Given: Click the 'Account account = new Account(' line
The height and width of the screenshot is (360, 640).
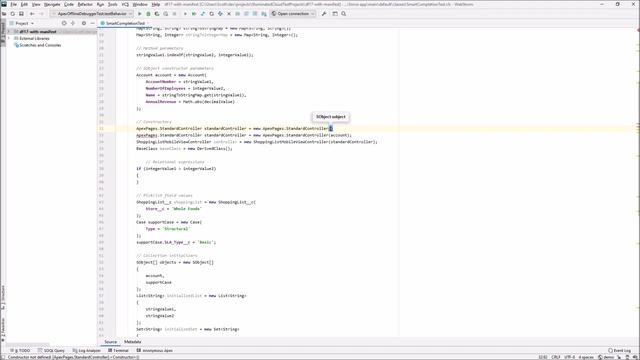Looking at the screenshot, I should (x=171, y=75).
